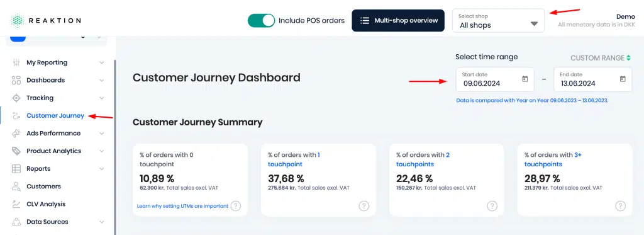Viewport: 644px width, 235px height.
Task: Expand the Data Sources chevron
Action: click(x=102, y=222)
